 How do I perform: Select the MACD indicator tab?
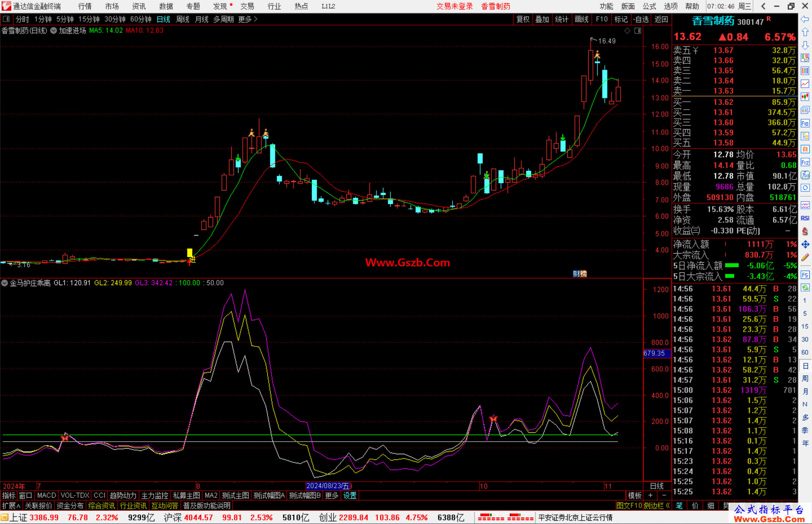[x=46, y=495]
